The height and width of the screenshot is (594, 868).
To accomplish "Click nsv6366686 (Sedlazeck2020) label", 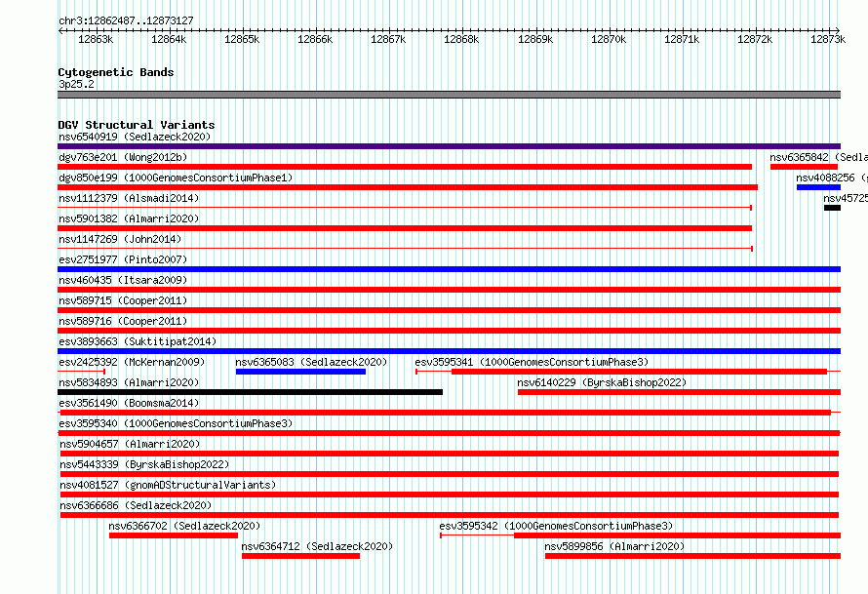I will click(x=136, y=505).
